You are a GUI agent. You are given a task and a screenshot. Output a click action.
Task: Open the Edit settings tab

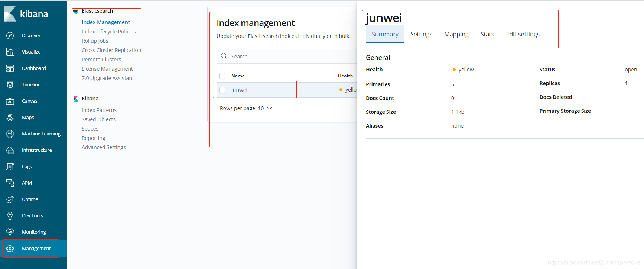point(523,34)
